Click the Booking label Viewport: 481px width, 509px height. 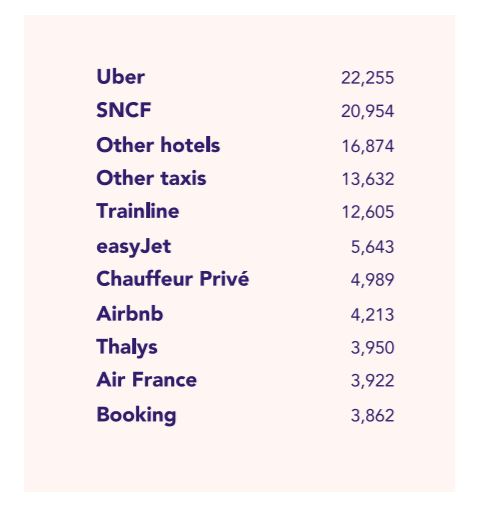click(x=136, y=415)
